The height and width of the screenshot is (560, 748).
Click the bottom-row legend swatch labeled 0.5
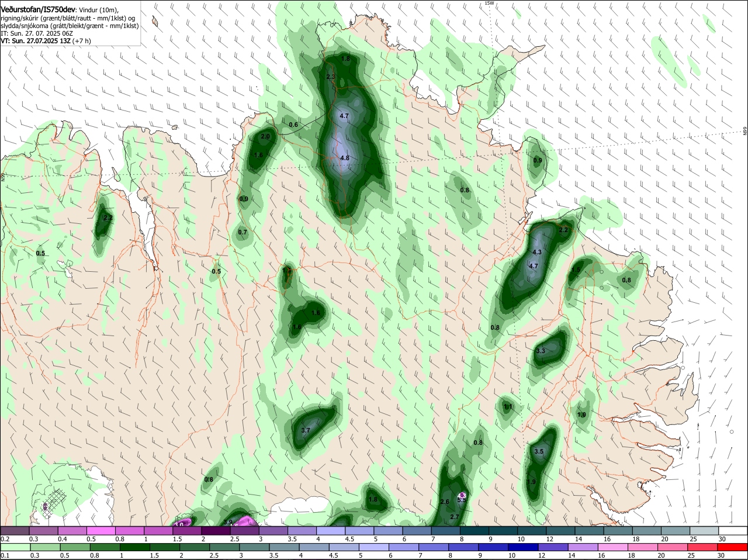pyautogui.click(x=74, y=548)
